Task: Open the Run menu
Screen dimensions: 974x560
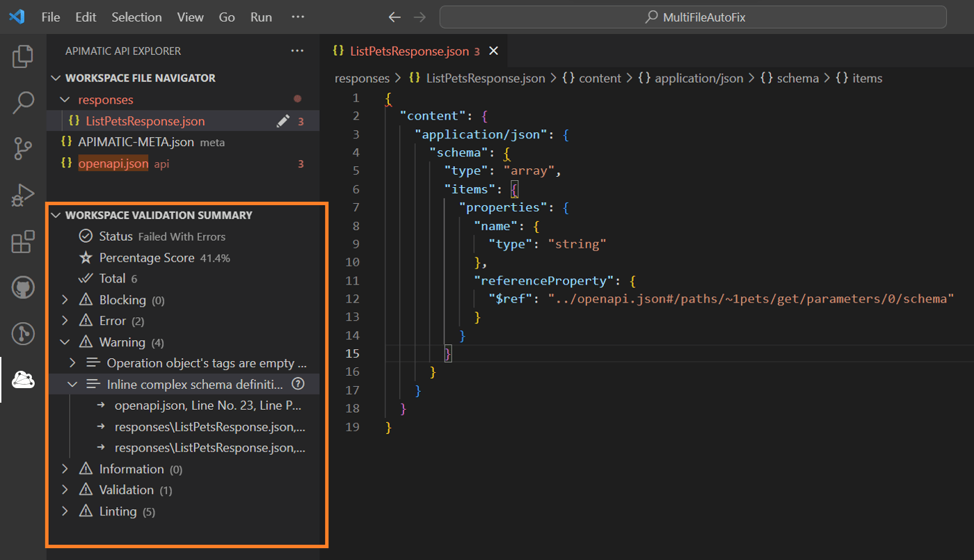Action: pos(261,17)
